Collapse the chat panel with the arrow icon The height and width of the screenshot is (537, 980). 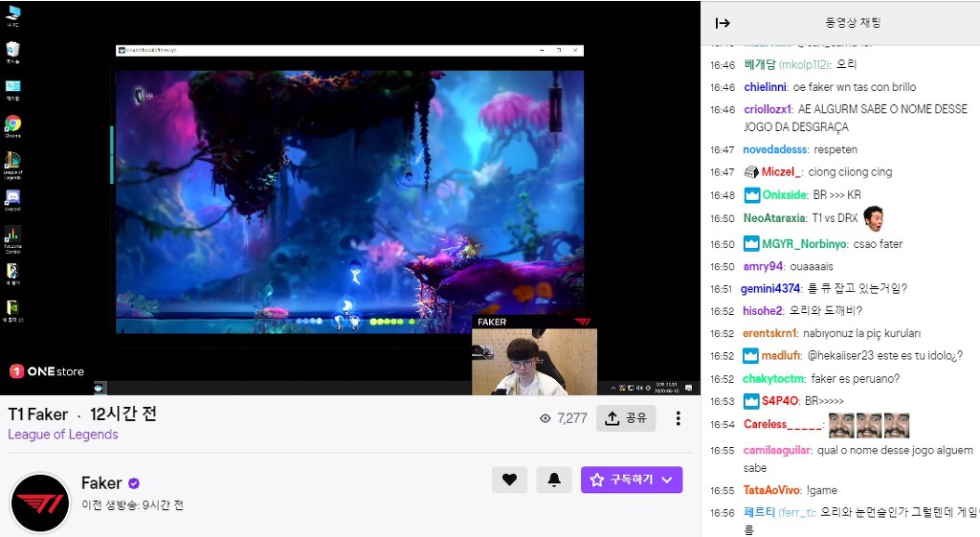coord(723,23)
